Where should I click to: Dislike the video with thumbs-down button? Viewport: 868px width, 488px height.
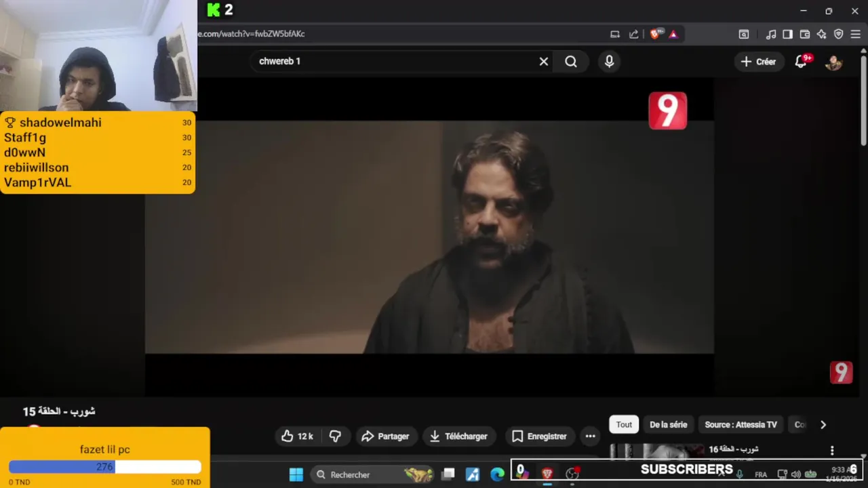[x=335, y=436]
